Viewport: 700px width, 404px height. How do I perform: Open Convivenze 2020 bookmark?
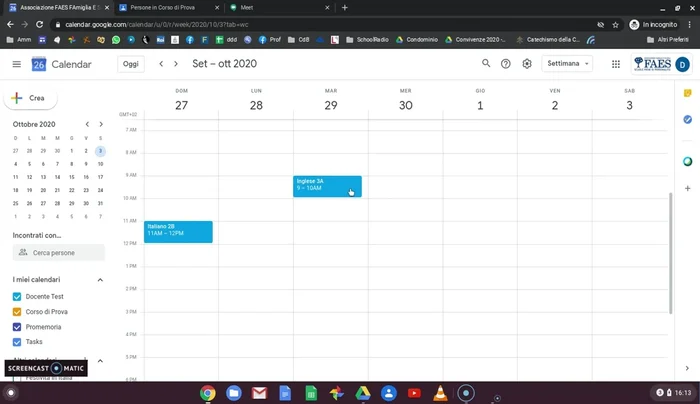pyautogui.click(x=475, y=40)
